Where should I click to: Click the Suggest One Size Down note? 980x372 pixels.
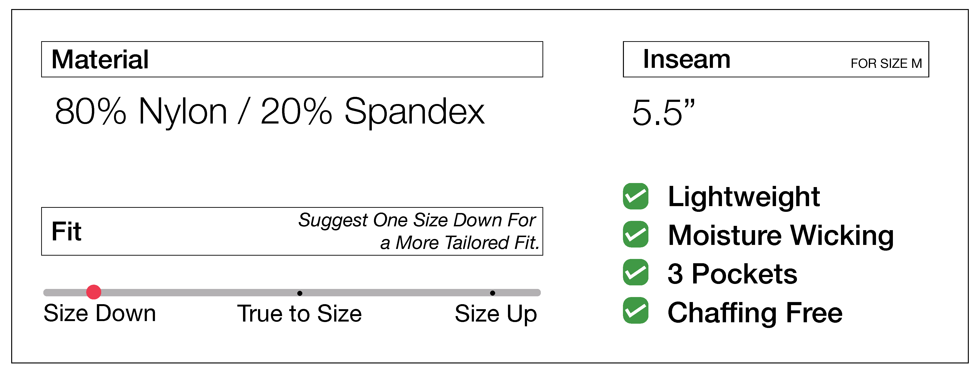click(x=418, y=231)
